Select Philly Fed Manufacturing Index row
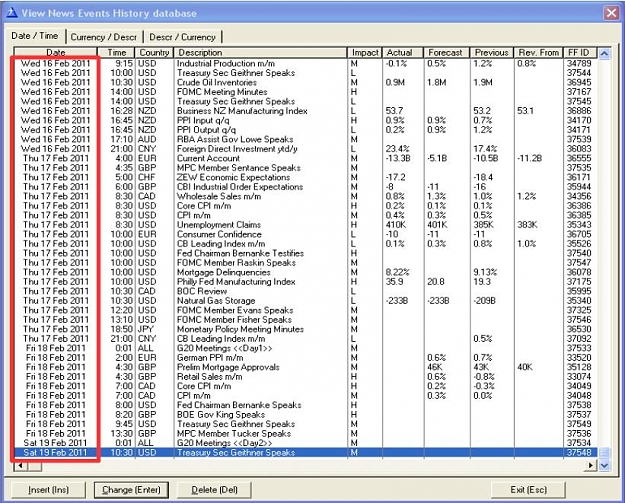This screenshot has height=503, width=625. [305, 282]
